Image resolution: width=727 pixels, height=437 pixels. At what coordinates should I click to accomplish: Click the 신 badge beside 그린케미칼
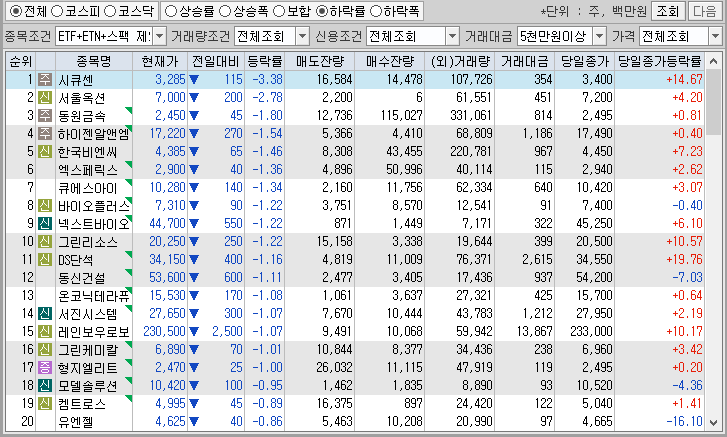point(45,349)
